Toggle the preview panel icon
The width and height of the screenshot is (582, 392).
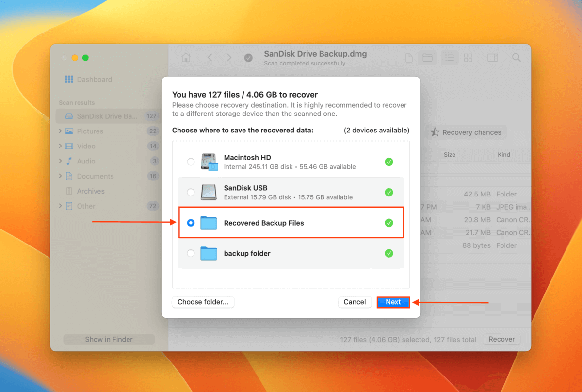pyautogui.click(x=493, y=58)
